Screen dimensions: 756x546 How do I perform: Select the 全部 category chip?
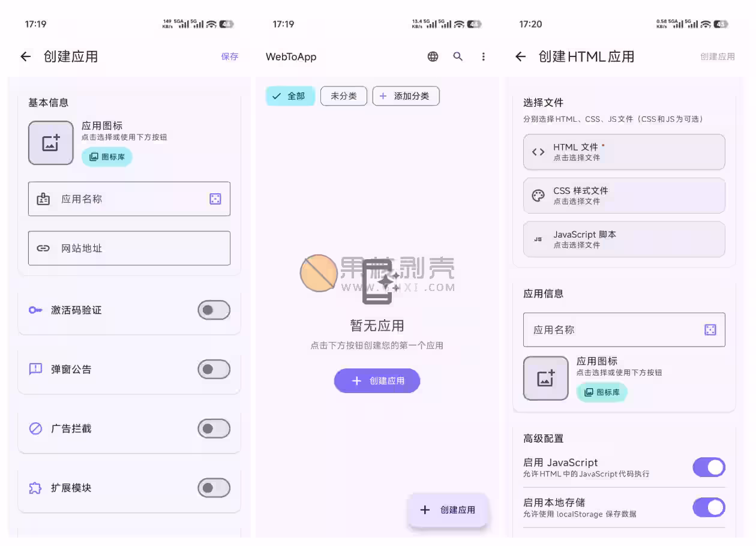pyautogui.click(x=290, y=96)
